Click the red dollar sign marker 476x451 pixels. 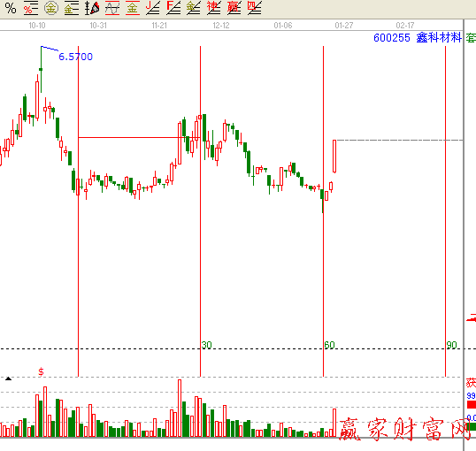tap(41, 371)
